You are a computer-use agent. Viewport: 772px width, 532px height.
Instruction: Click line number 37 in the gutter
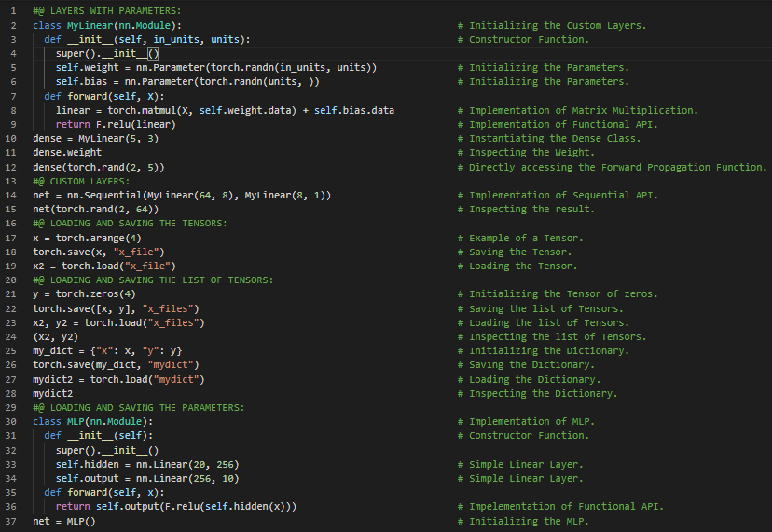pos(12,521)
